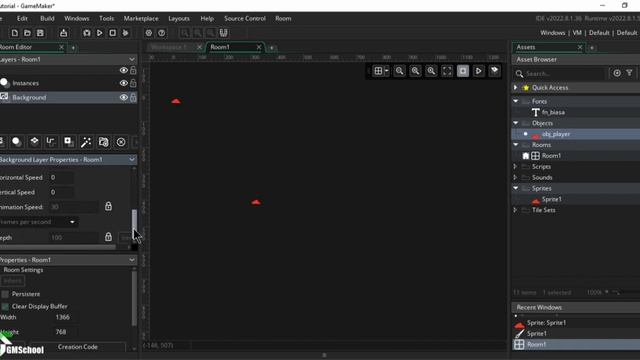Viewport: 640px width, 360px height.
Task: Zoom out in the room canvas
Action: [400, 71]
